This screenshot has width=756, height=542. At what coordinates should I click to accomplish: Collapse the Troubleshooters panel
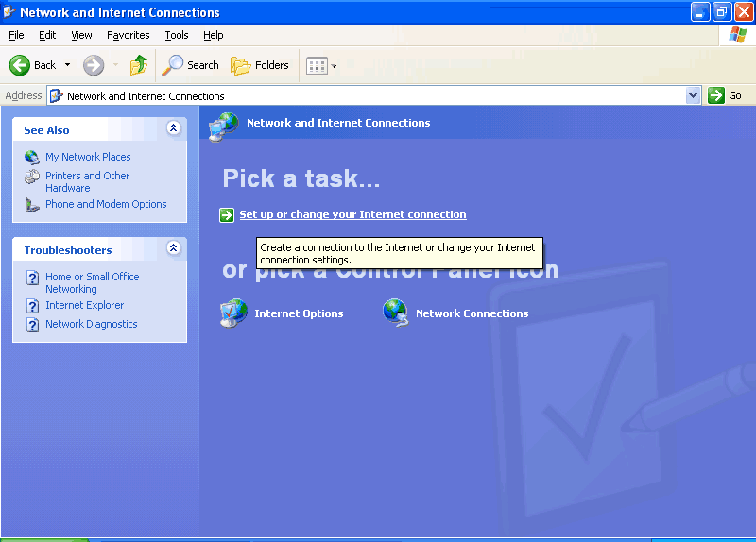[174, 248]
